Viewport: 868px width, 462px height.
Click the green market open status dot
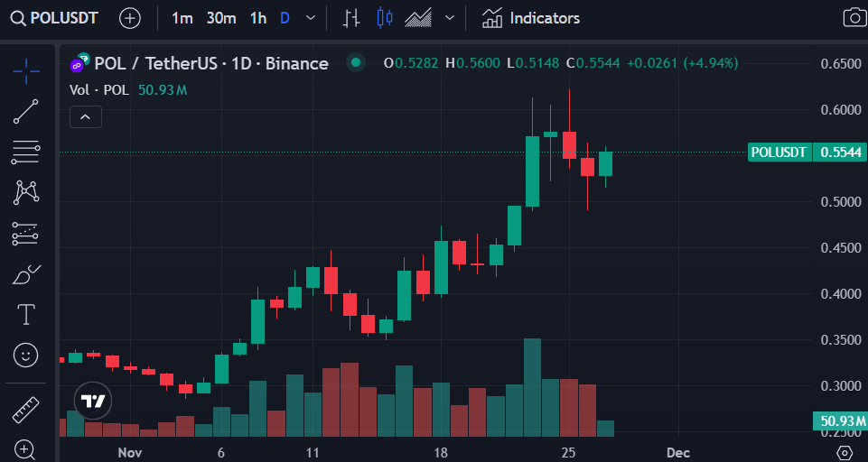click(356, 62)
